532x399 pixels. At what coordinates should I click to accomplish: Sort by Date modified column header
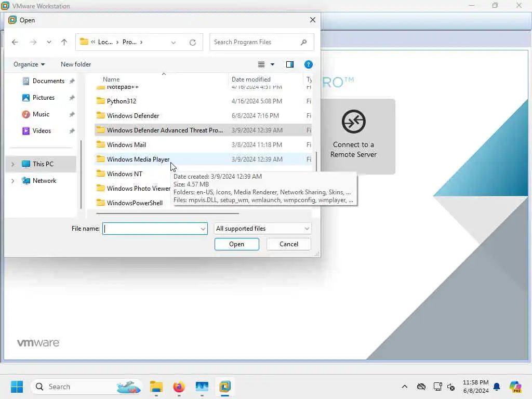click(x=251, y=79)
